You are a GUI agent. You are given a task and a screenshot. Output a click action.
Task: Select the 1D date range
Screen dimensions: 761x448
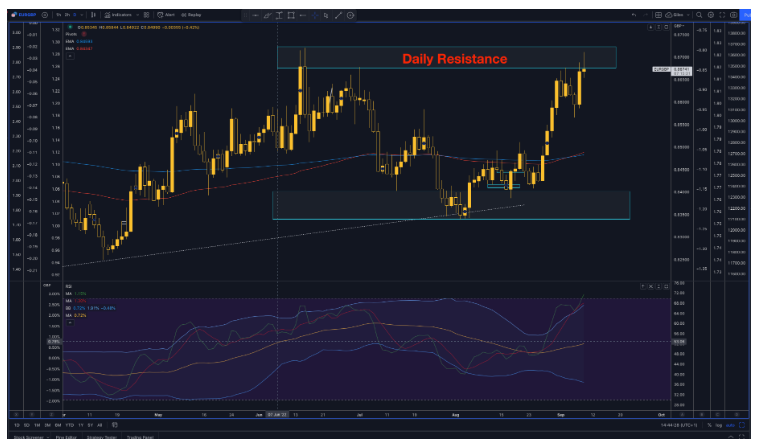click(17, 425)
